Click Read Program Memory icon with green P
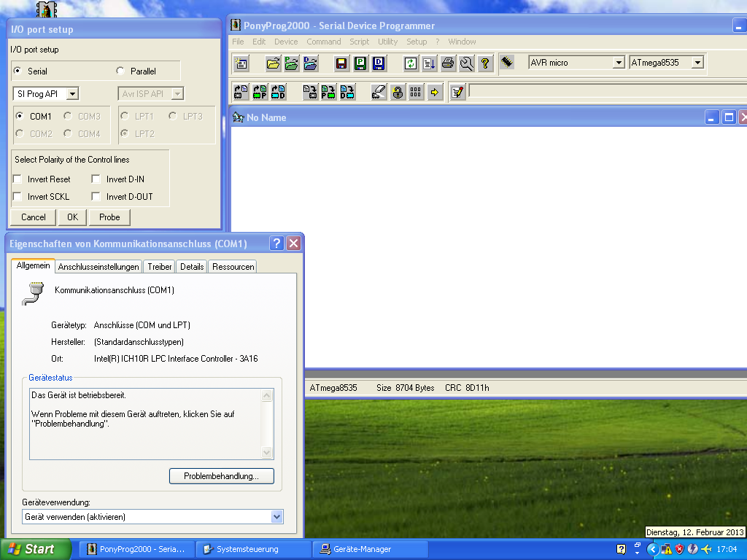 click(260, 92)
